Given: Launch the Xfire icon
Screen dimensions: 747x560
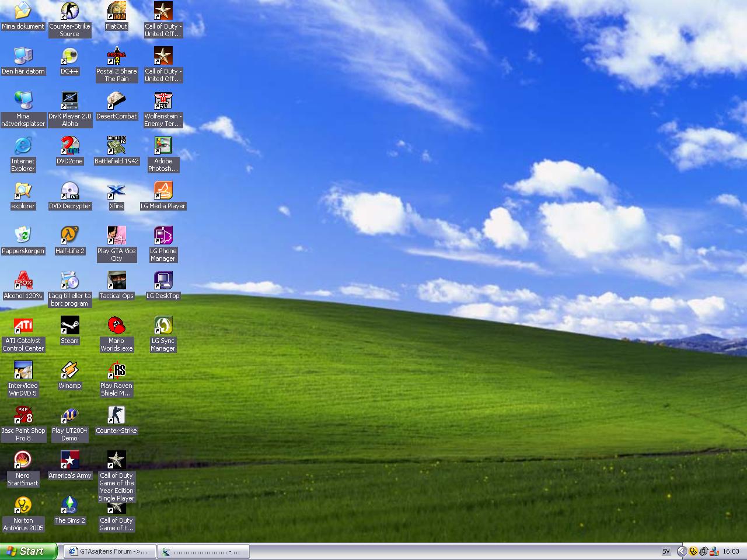Looking at the screenshot, I should point(116,190).
